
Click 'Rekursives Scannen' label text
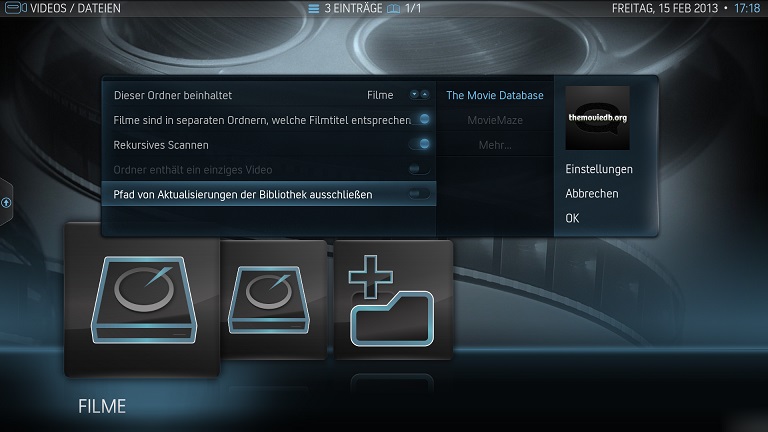click(161, 145)
